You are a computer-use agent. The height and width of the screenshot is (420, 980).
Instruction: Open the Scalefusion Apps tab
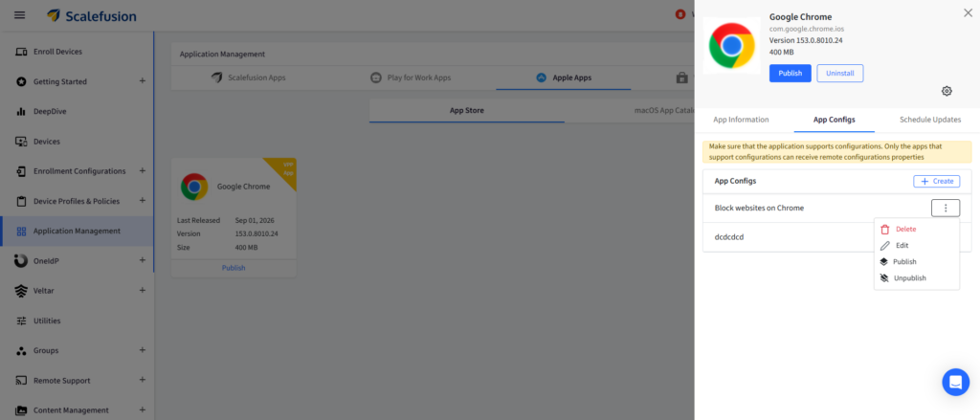pos(248,78)
